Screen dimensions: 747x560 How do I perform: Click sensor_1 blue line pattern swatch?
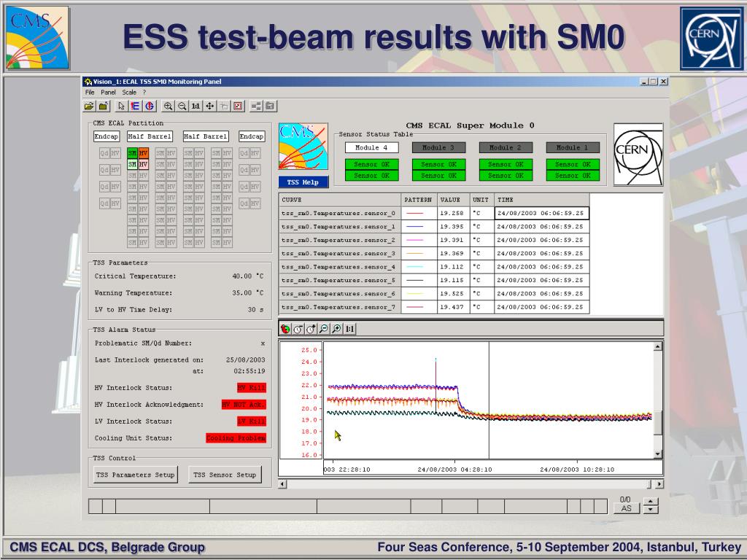[x=414, y=227]
